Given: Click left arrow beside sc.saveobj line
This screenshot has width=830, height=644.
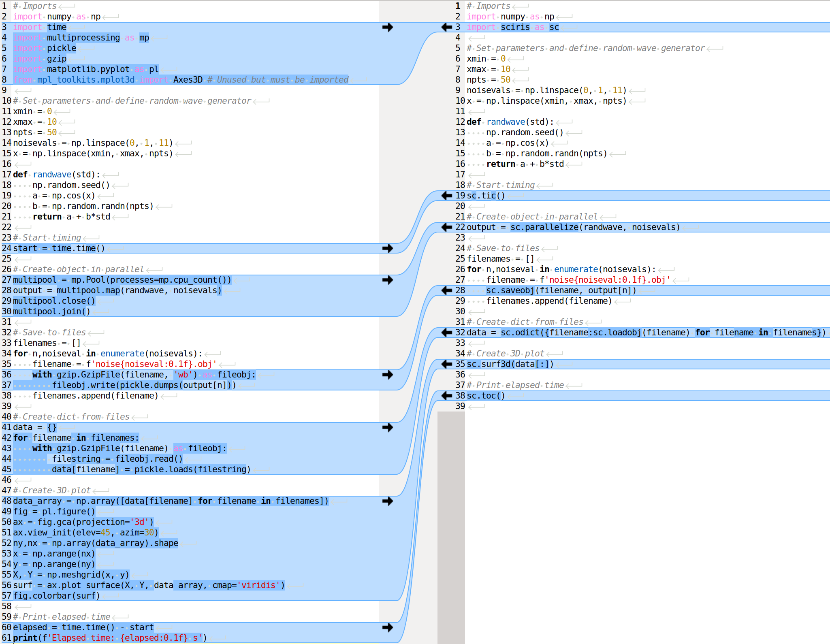Looking at the screenshot, I should (x=446, y=290).
